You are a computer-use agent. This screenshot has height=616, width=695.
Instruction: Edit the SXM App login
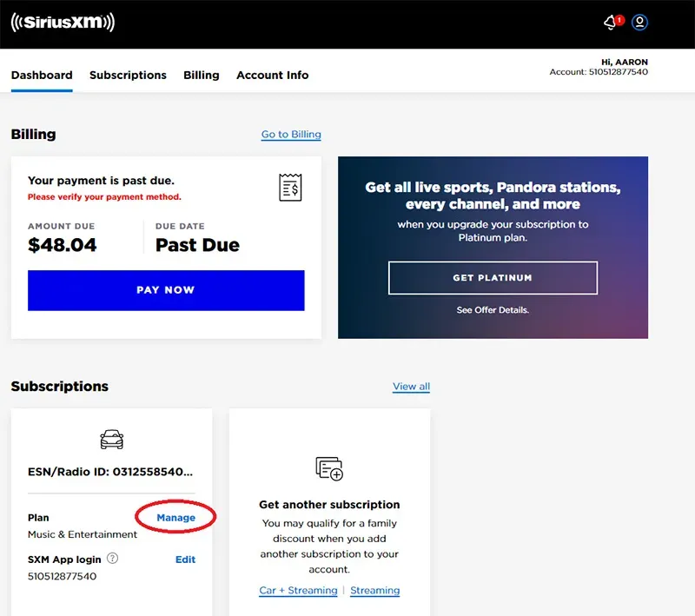185,560
